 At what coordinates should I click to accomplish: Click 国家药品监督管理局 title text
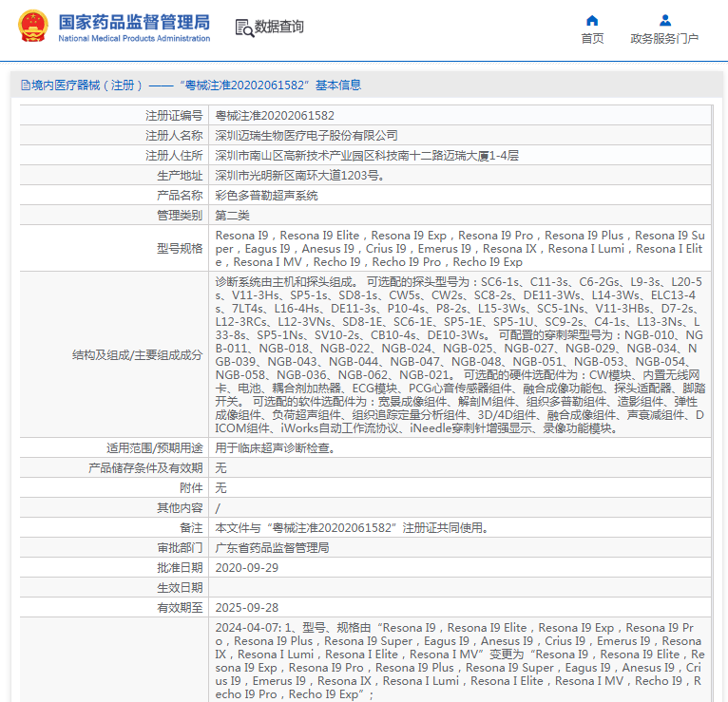click(134, 22)
